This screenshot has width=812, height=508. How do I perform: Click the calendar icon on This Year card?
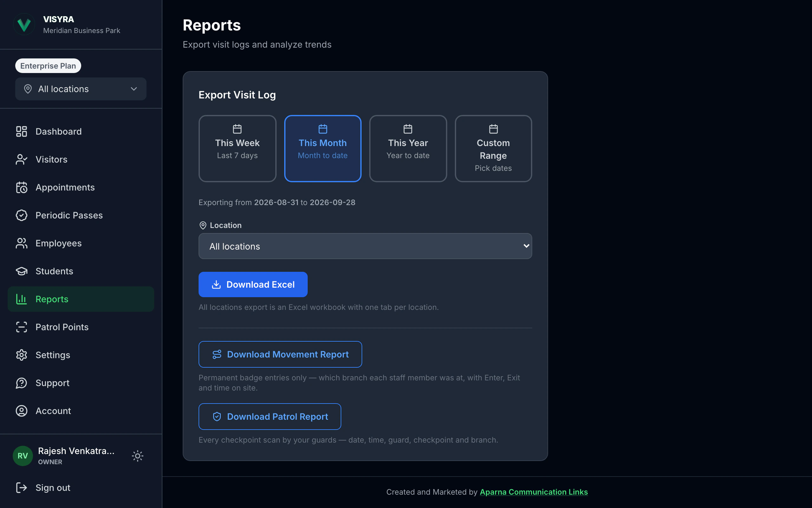(408, 129)
